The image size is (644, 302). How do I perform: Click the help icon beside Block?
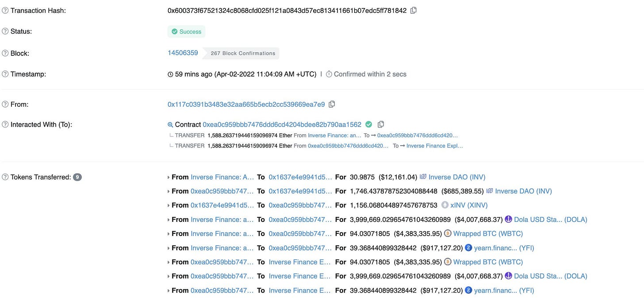(5, 53)
